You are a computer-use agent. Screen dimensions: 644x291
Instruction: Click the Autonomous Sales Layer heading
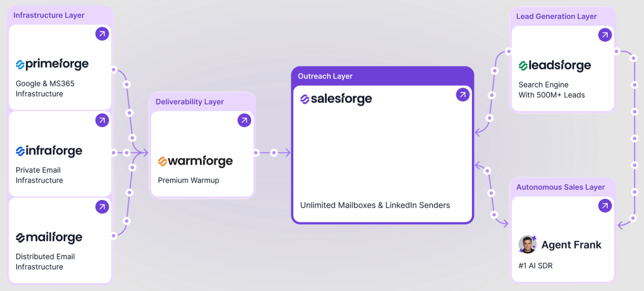coord(561,187)
